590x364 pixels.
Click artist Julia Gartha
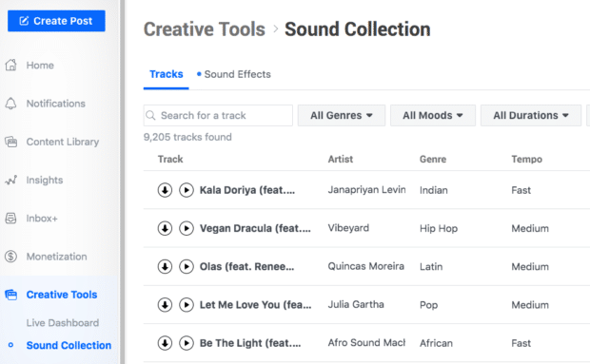pyautogui.click(x=356, y=304)
